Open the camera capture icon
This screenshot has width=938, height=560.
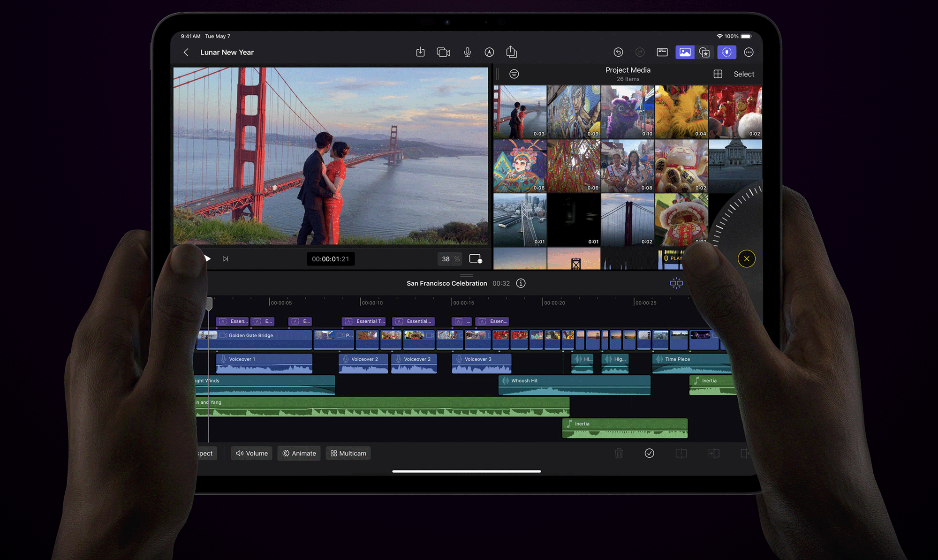[x=443, y=52]
